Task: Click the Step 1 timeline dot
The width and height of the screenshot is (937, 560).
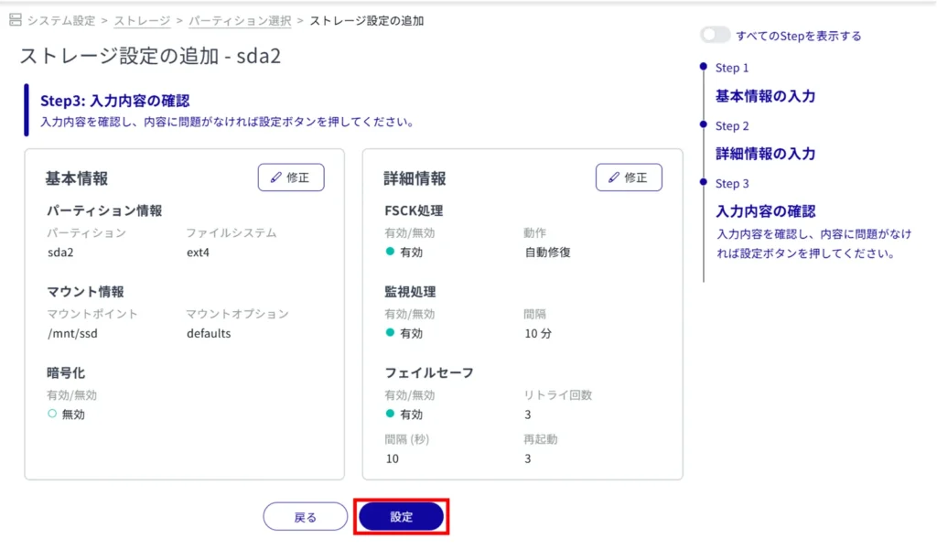Action: (x=703, y=67)
